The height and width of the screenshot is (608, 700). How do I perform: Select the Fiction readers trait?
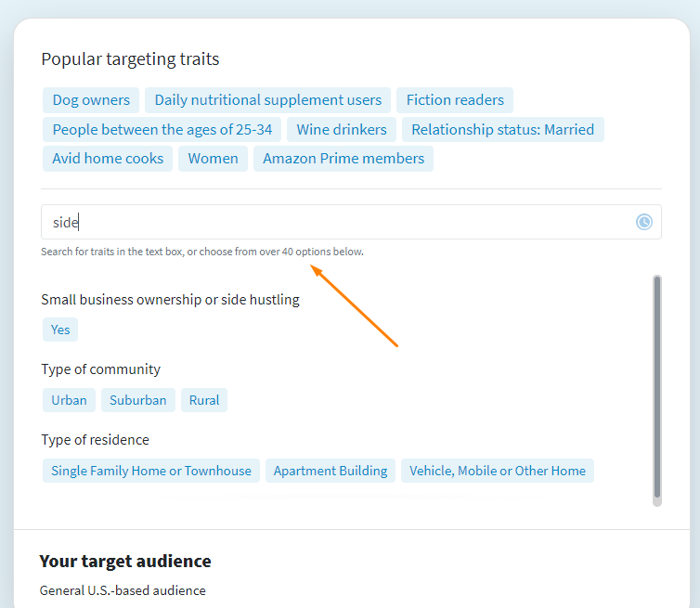pyautogui.click(x=455, y=100)
